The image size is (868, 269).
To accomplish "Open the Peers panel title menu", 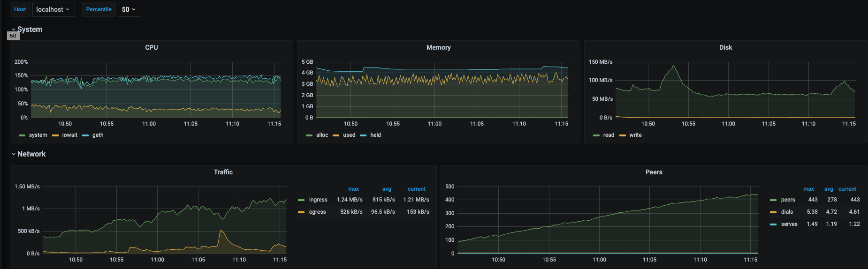I will [654, 172].
